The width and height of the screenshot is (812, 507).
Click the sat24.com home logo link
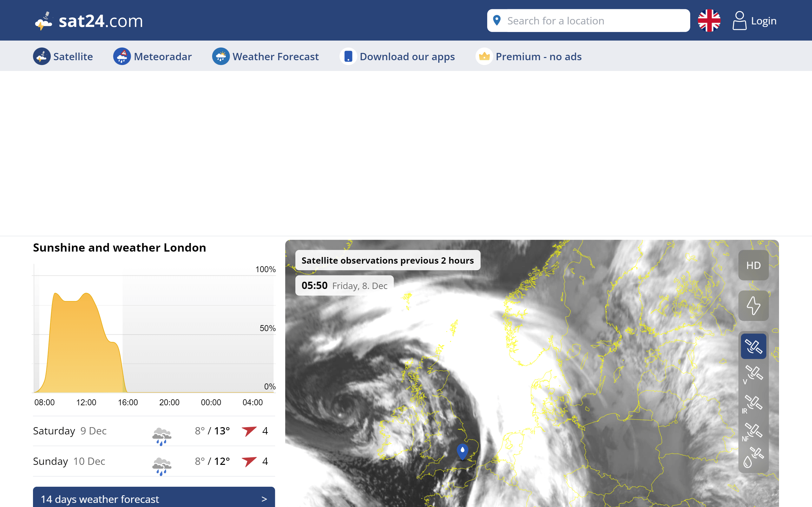[88, 20]
